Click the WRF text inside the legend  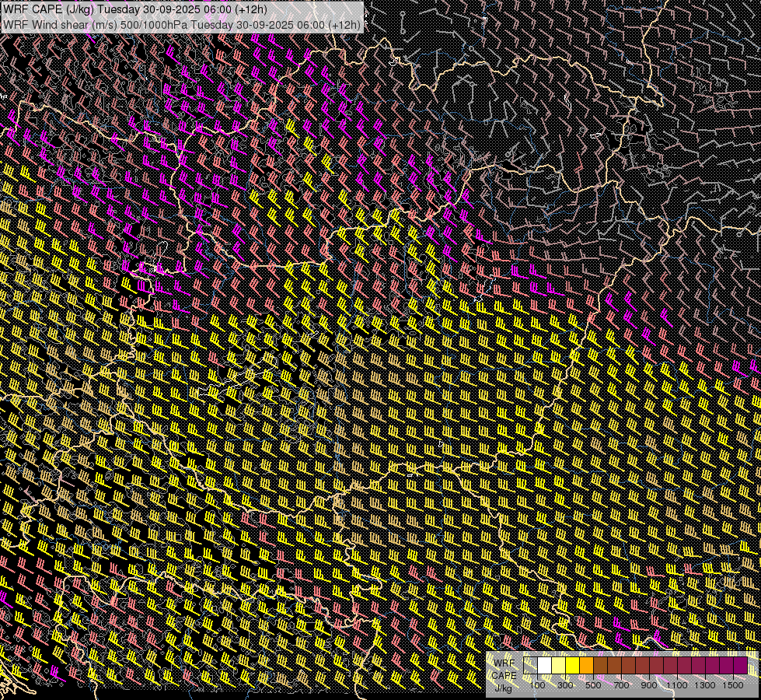pyautogui.click(x=504, y=663)
